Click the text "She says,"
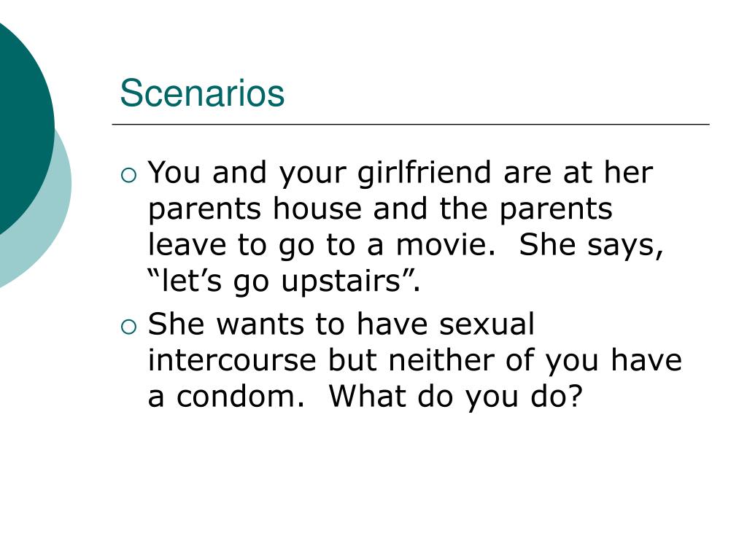The image size is (747, 560). (591, 246)
